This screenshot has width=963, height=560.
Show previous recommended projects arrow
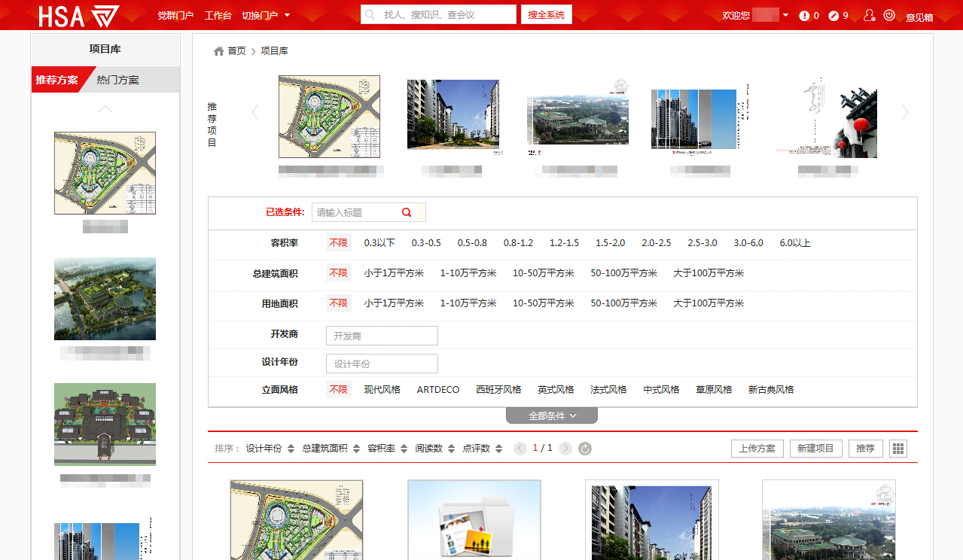[x=254, y=112]
